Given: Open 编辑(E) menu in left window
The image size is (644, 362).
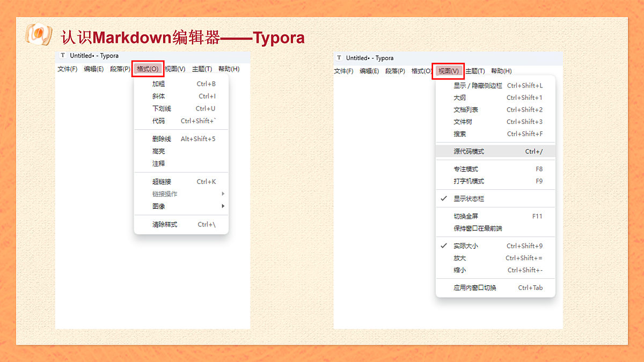Looking at the screenshot, I should tap(94, 69).
